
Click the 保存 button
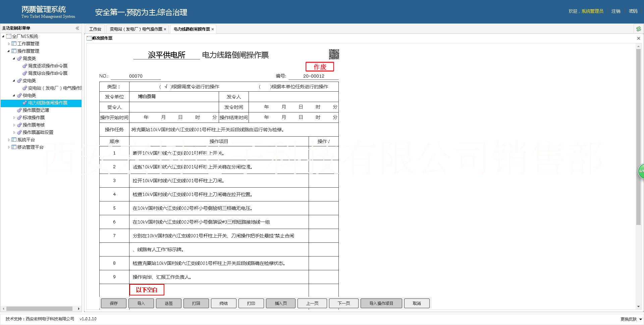pos(114,303)
